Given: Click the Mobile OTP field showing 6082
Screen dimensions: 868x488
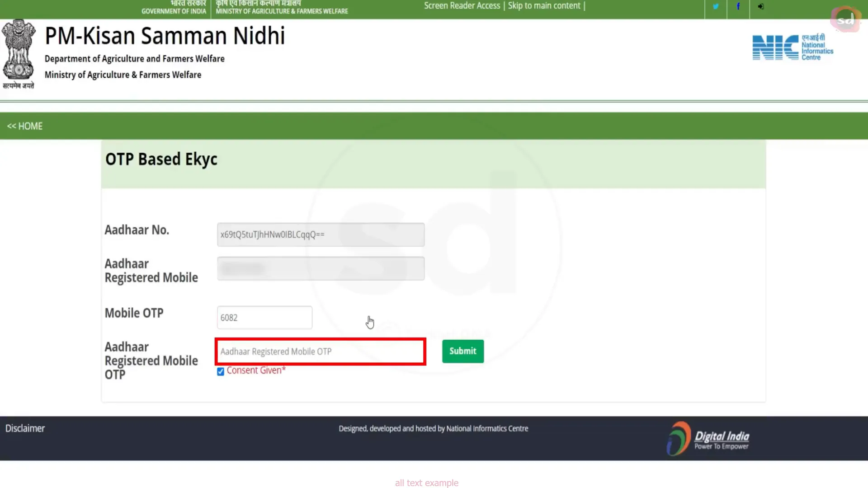Looking at the screenshot, I should pos(264,318).
